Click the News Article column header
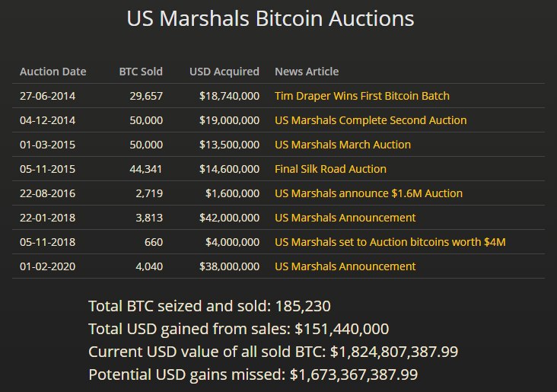Screen dimensions: 557x392 [307, 72]
